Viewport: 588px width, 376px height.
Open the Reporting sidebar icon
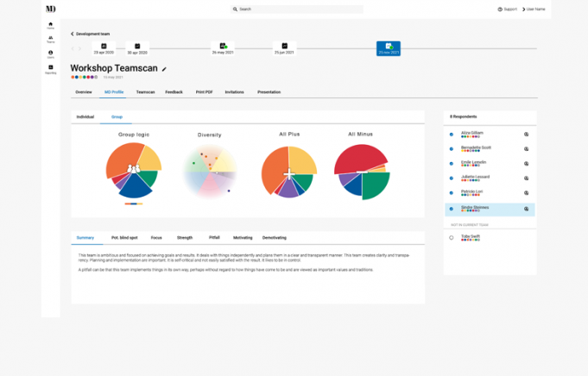50,68
